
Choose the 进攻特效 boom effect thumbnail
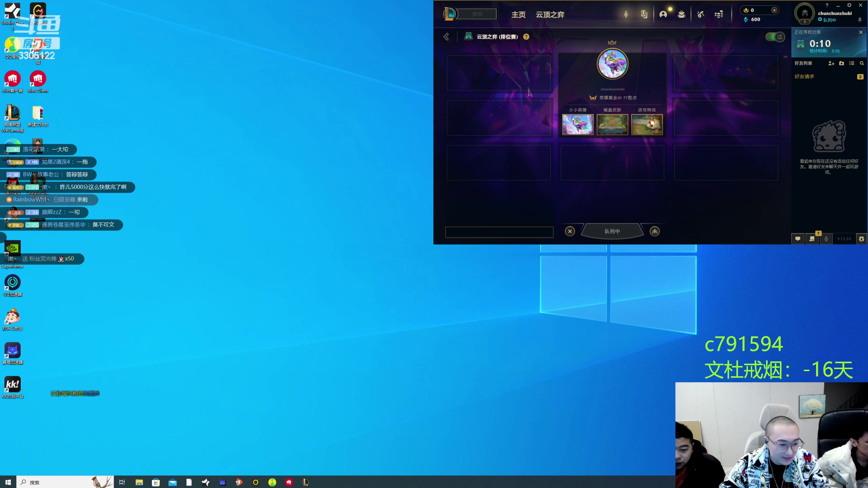point(647,124)
